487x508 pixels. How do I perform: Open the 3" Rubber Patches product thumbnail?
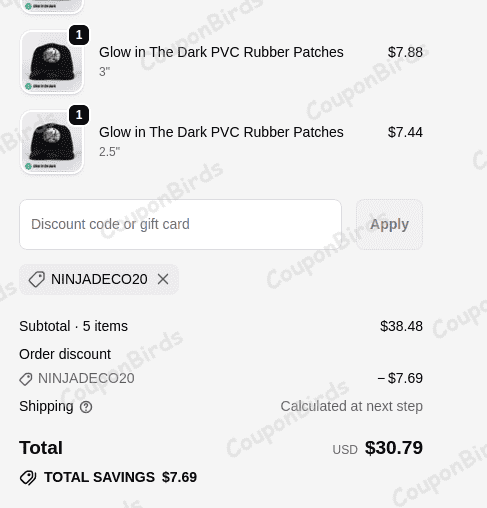pyautogui.click(x=52, y=62)
